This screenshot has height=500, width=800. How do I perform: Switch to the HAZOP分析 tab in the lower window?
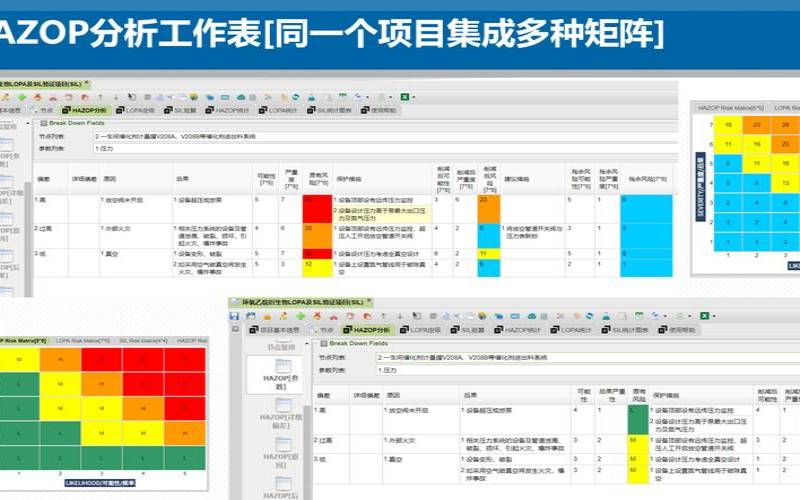pyautogui.click(x=367, y=330)
